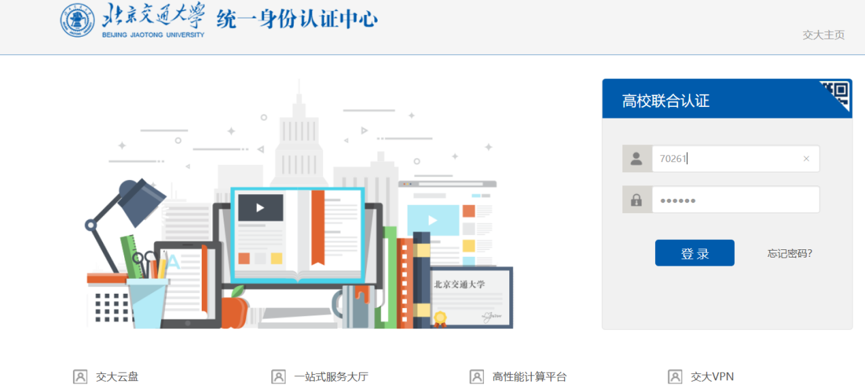This screenshot has height=389, width=865.
Task: Click the user icon beside username field
Action: [637, 159]
